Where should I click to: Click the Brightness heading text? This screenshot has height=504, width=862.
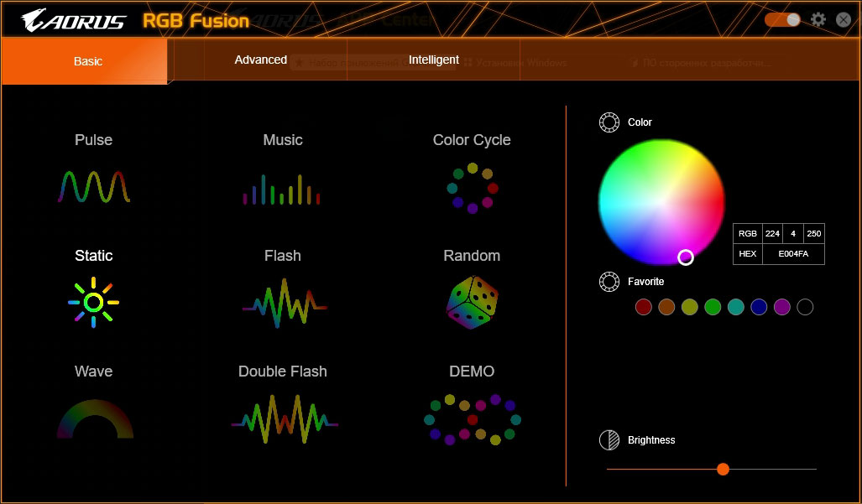coord(651,440)
